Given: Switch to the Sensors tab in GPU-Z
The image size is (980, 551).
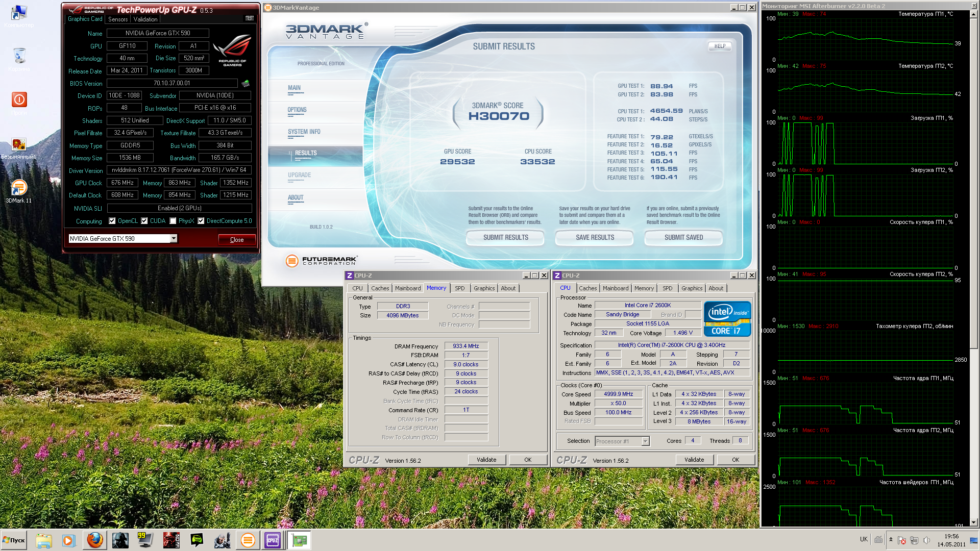Looking at the screenshot, I should (118, 19).
